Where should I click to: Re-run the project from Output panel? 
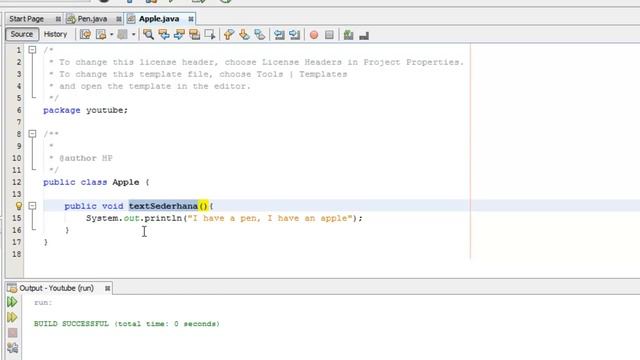pos(12,302)
